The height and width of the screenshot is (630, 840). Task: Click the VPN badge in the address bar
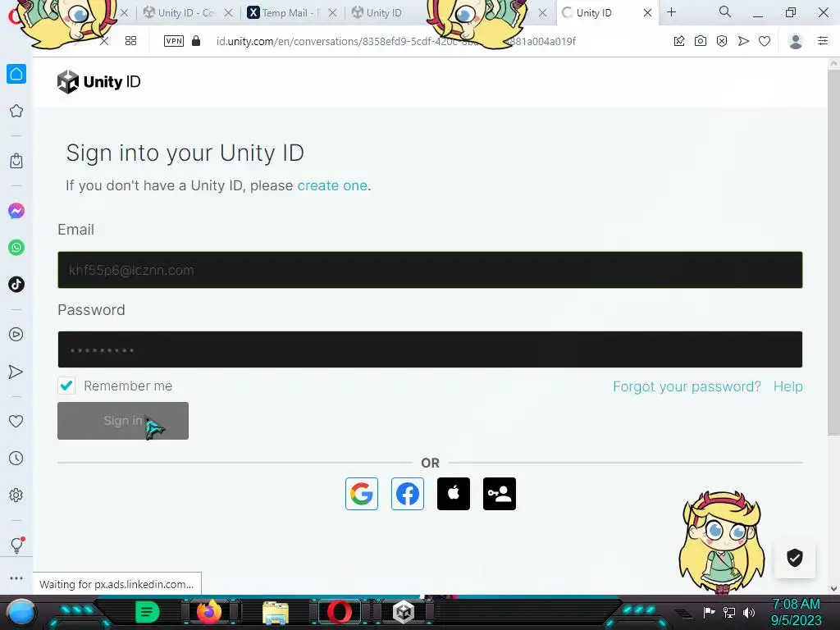pos(174,41)
